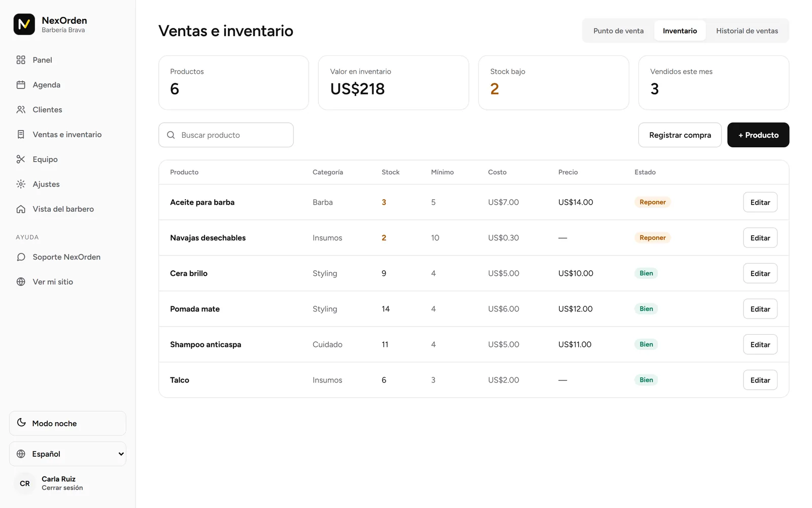The width and height of the screenshot is (812, 508).
Task: Click the Precio column header
Action: (568, 172)
